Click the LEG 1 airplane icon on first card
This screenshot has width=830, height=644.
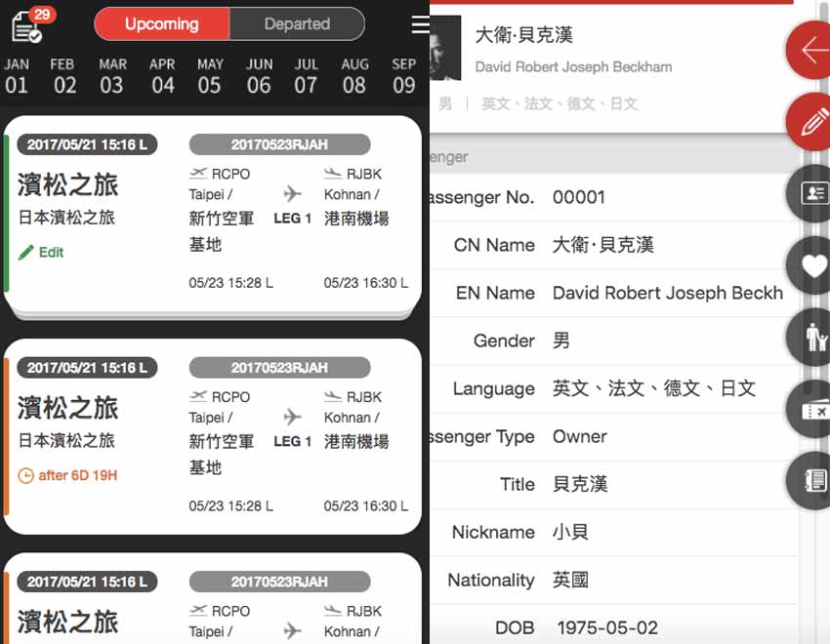(292, 193)
